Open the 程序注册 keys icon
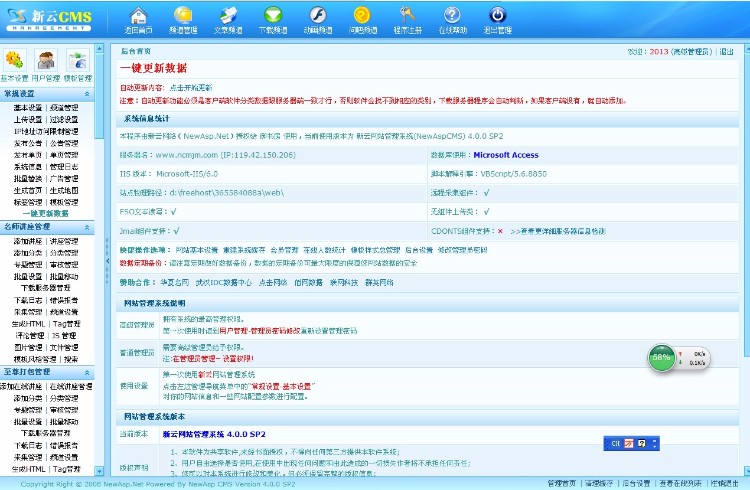750x490 pixels. tap(408, 16)
